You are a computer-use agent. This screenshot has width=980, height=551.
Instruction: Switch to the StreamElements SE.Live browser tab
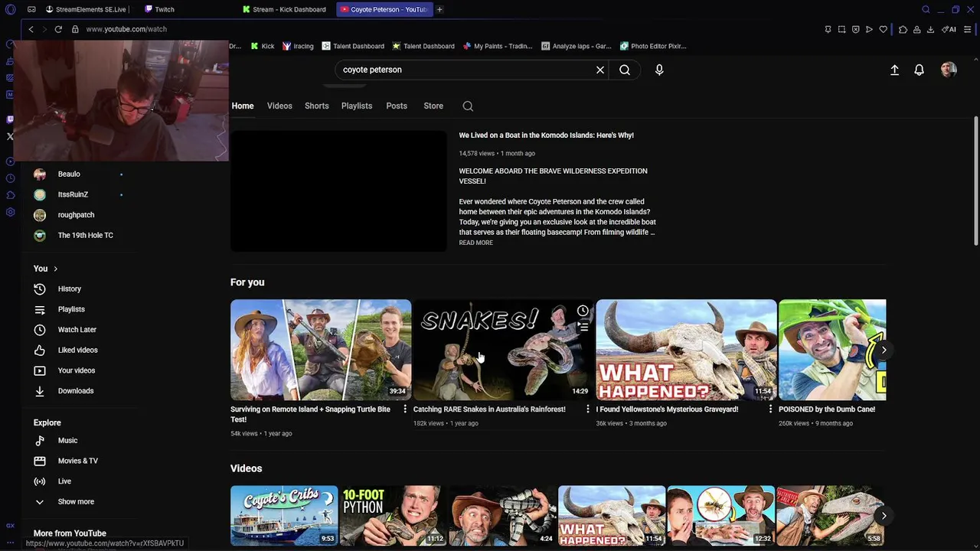point(87,9)
